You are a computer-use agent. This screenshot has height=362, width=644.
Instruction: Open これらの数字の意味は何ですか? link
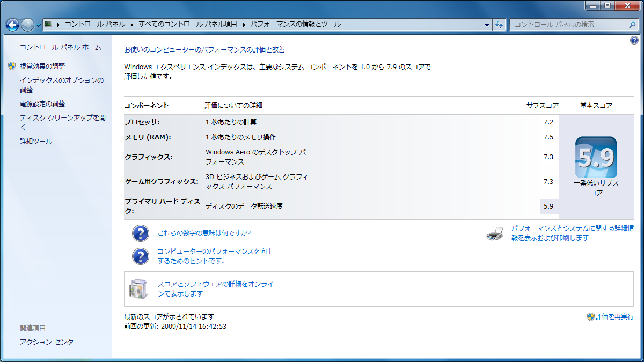[x=204, y=233]
